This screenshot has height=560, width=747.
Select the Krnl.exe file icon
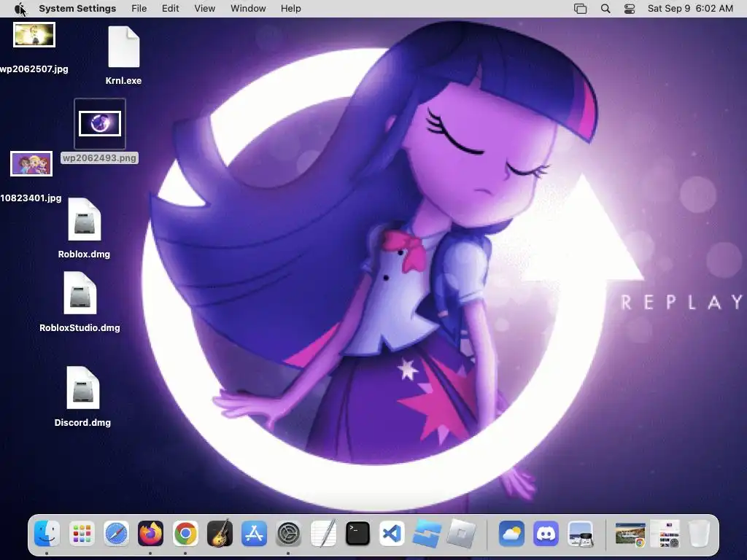click(124, 47)
